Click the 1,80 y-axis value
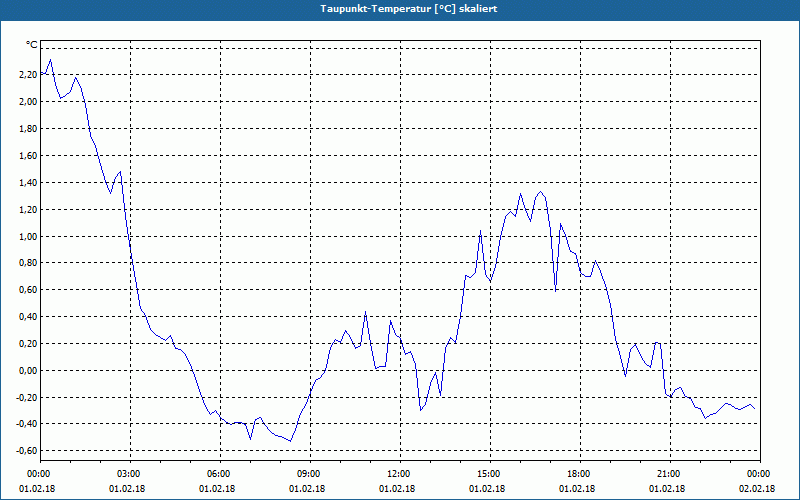 point(29,129)
